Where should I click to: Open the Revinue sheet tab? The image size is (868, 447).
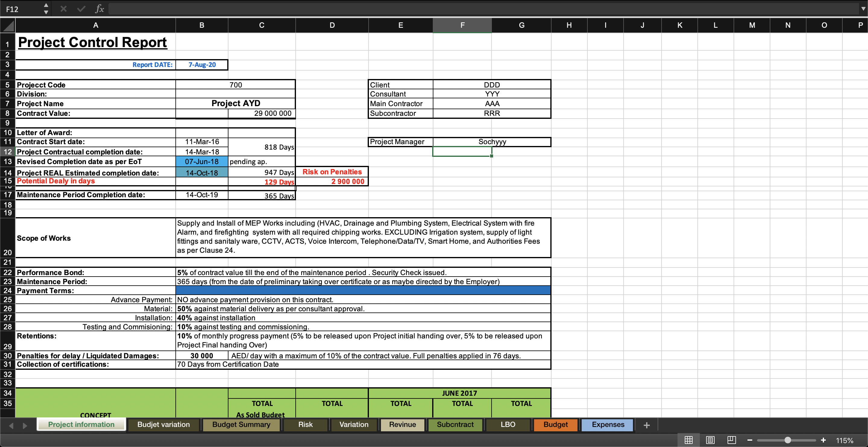point(402,424)
